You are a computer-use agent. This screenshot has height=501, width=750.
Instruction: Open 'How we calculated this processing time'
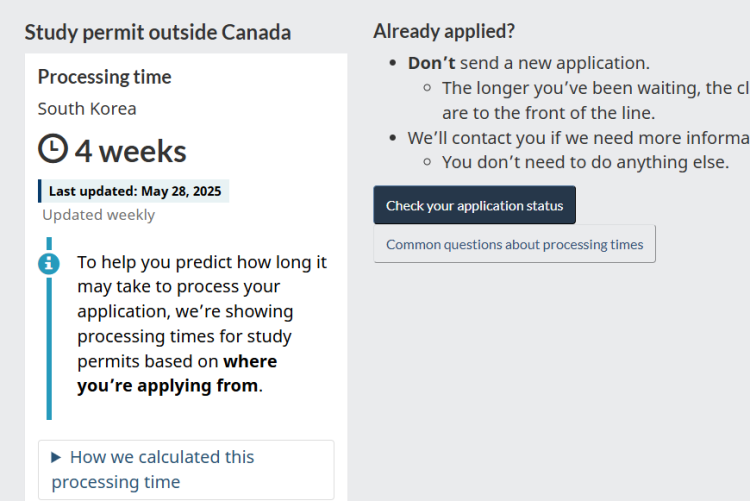(186, 470)
